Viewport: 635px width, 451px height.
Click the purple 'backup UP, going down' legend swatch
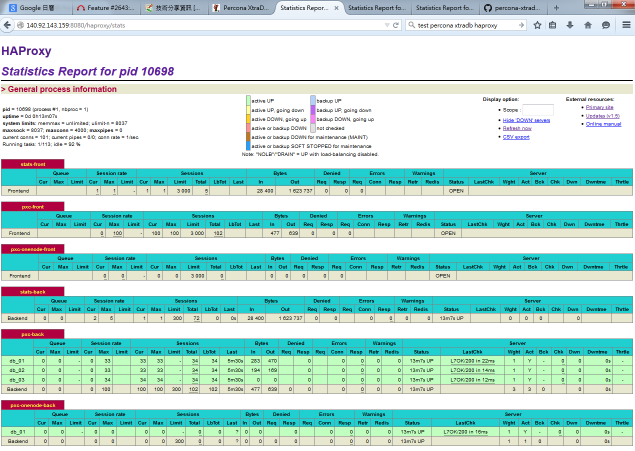[x=313, y=110]
